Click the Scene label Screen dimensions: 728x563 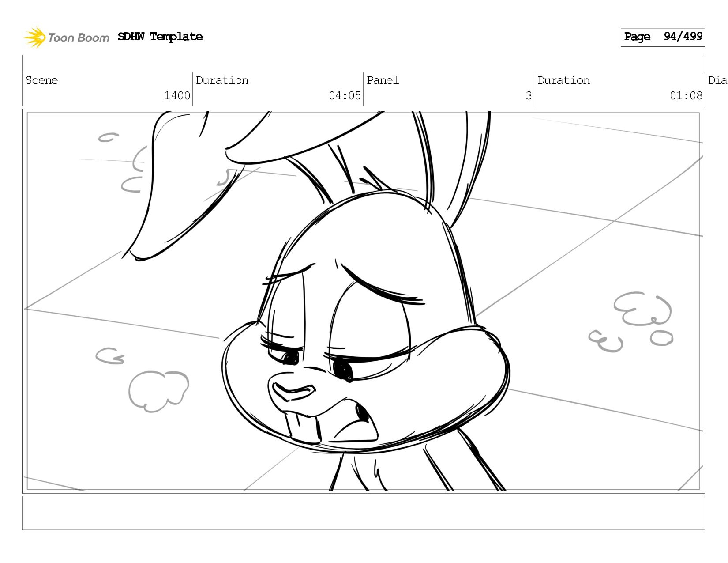pyautogui.click(x=41, y=80)
